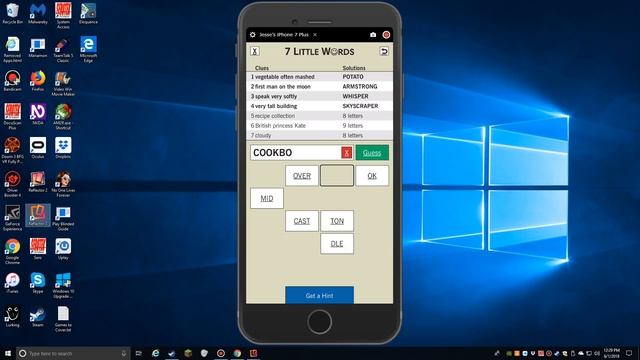
Task: Select the TeamTalk 5 Classic shortcut
Action: pyautogui.click(x=63, y=49)
